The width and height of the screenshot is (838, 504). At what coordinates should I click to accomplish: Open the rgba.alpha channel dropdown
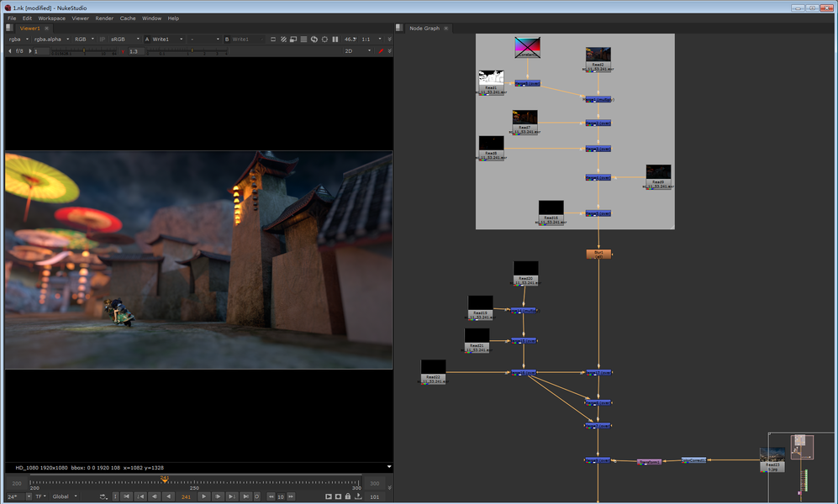point(52,39)
